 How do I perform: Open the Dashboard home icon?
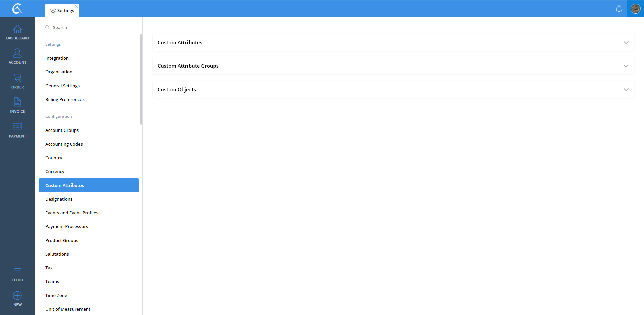coord(17,30)
